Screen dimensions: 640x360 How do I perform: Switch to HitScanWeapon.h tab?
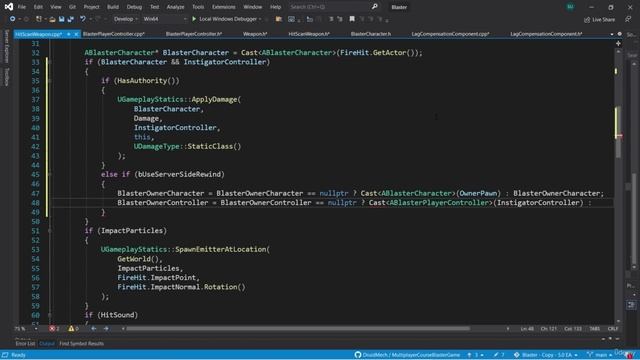pos(309,34)
